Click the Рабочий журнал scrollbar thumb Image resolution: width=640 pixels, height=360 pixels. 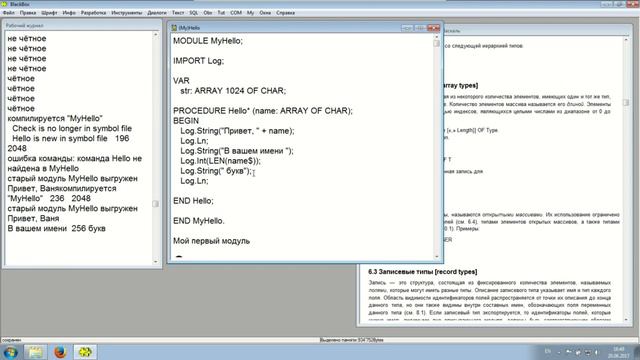[x=156, y=203]
